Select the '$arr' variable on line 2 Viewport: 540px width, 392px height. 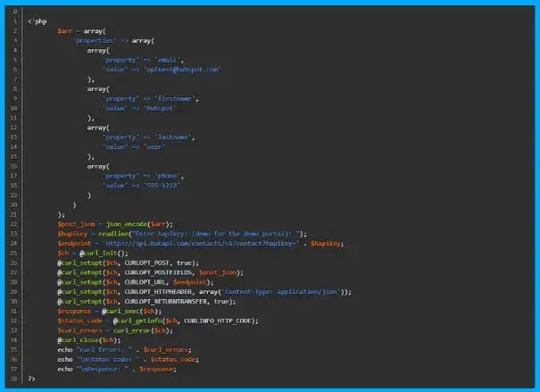tap(65, 31)
